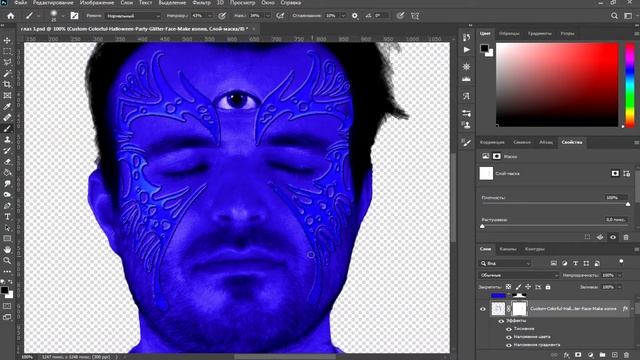The image size is (640, 360).
Task: Click the load selection from mask icon
Action: coord(587,237)
